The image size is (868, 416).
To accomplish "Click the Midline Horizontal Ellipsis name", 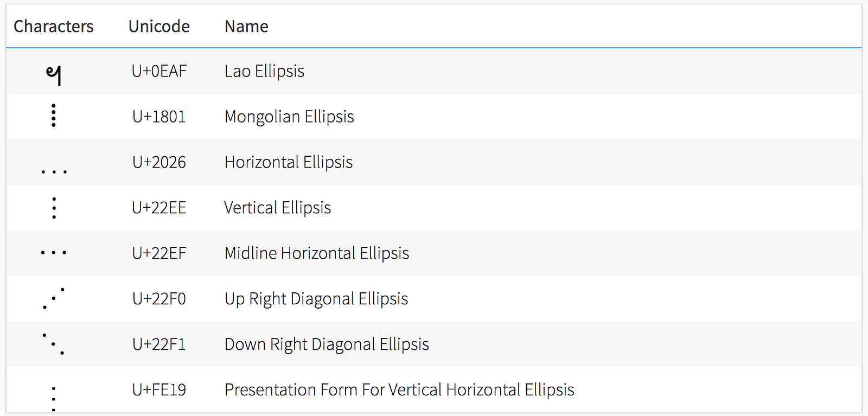I will (x=317, y=253).
